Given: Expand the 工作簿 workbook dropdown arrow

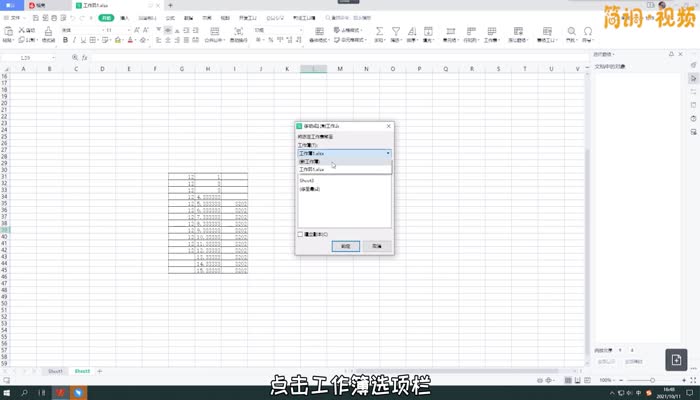Looking at the screenshot, I should click(x=387, y=153).
